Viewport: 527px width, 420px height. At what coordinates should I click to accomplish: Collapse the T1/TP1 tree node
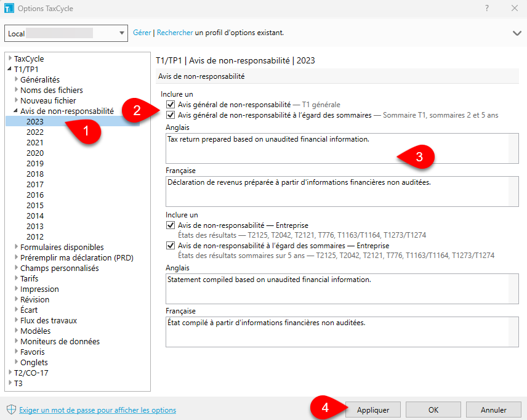point(10,69)
